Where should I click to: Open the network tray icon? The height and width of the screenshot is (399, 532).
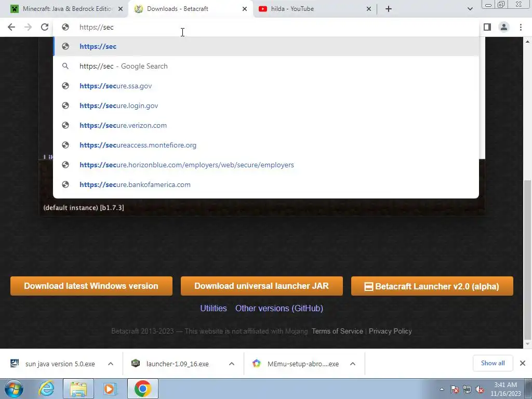point(467,389)
